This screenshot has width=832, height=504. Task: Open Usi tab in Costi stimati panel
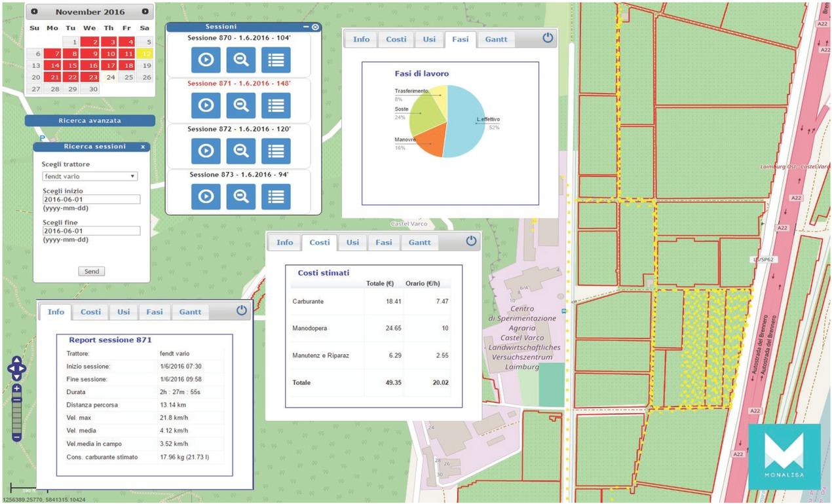(352, 242)
